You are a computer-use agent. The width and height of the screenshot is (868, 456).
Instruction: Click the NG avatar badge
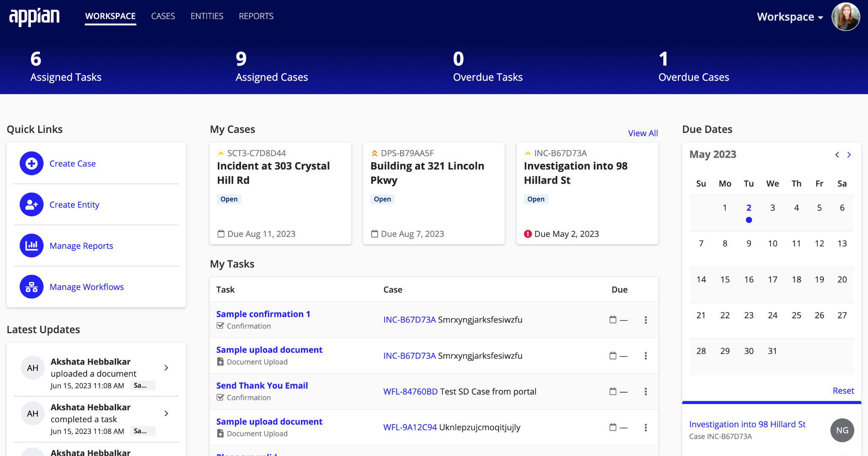click(x=842, y=430)
